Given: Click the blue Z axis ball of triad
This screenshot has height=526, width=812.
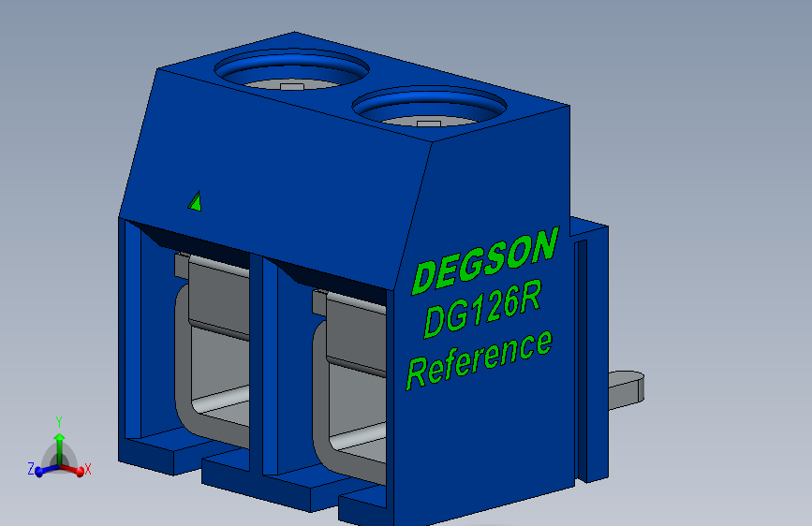Looking at the screenshot, I should (38, 472).
